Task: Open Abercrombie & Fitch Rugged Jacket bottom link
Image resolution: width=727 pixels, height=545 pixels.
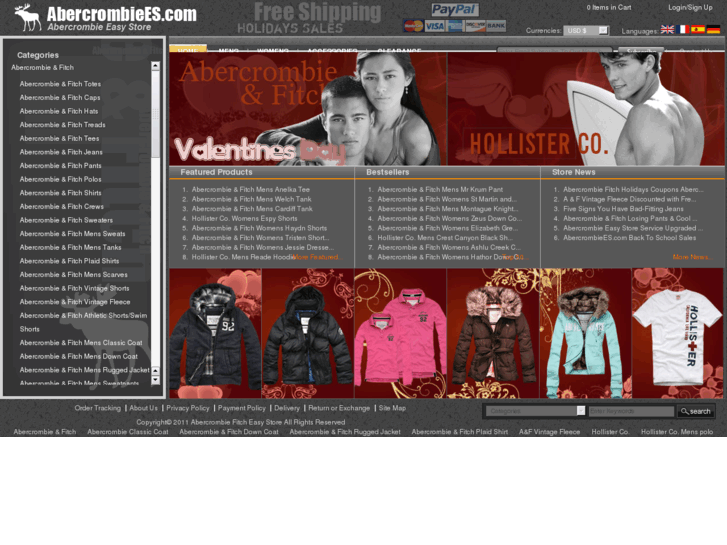Action: coord(345,432)
